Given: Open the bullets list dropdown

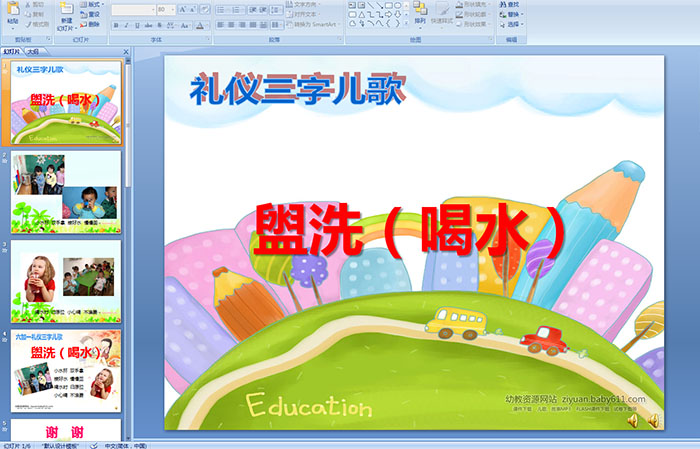Looking at the screenshot, I should [x=222, y=9].
